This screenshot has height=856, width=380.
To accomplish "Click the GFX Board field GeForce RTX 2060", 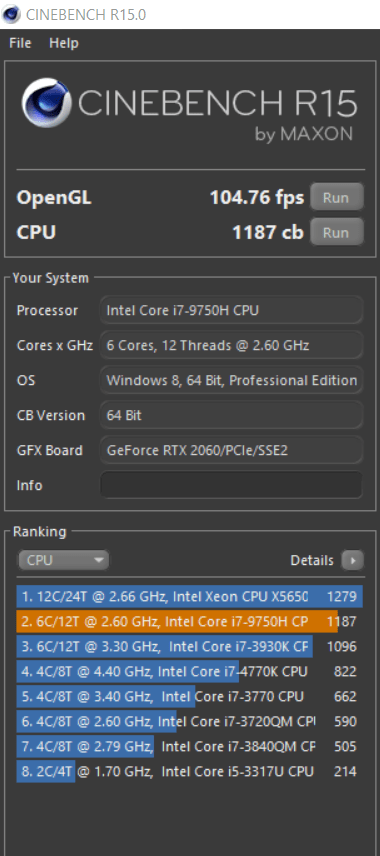I will coord(231,450).
